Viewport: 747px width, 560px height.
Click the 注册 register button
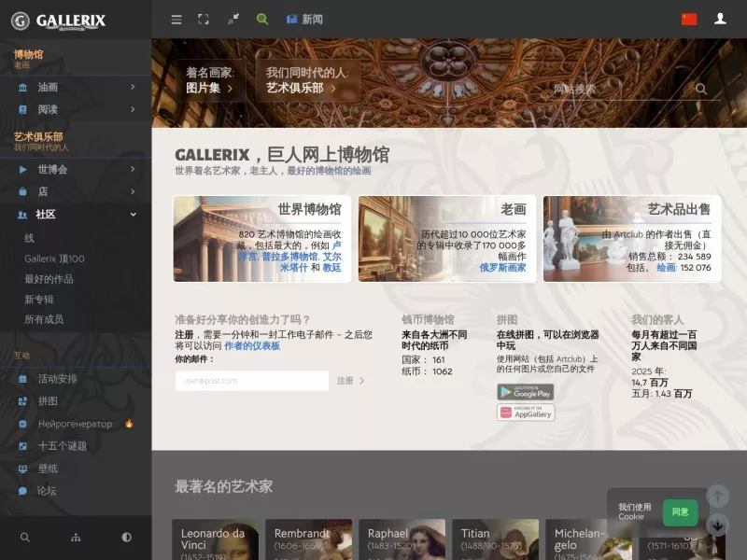tap(351, 381)
